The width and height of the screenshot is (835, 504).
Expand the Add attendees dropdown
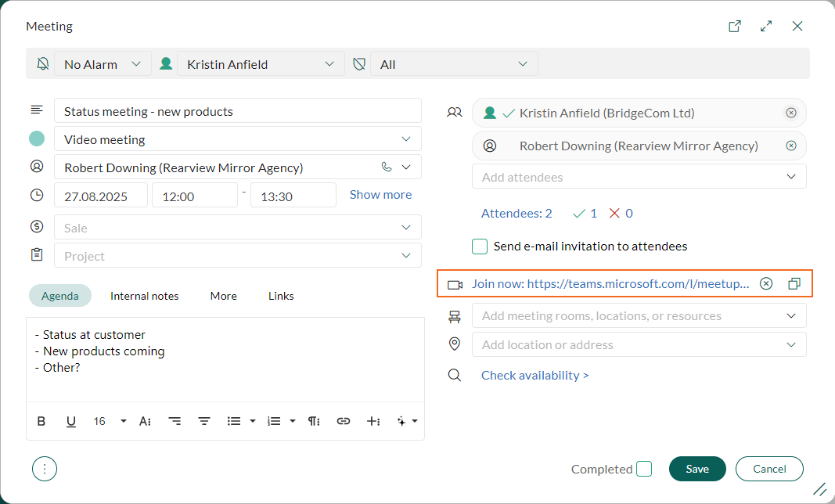tap(790, 176)
